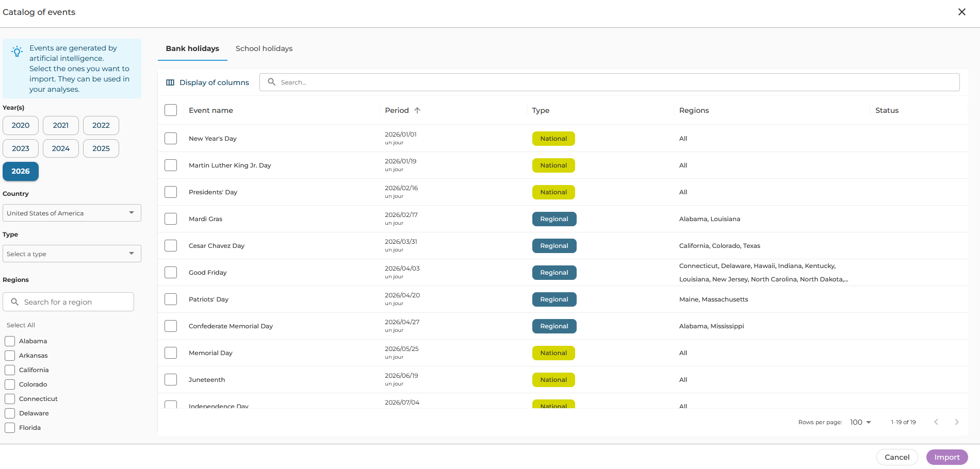Image resolution: width=980 pixels, height=469 pixels.
Task: Select year 2024
Action: coord(61,148)
